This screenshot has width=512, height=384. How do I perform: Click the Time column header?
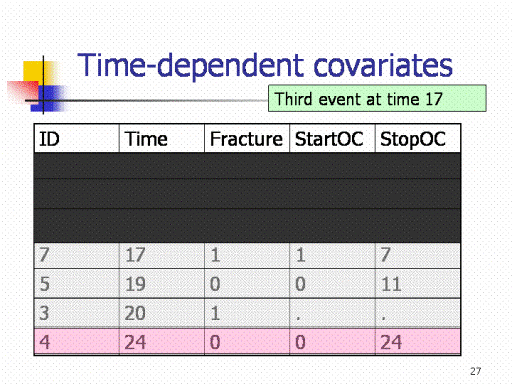(x=162, y=138)
